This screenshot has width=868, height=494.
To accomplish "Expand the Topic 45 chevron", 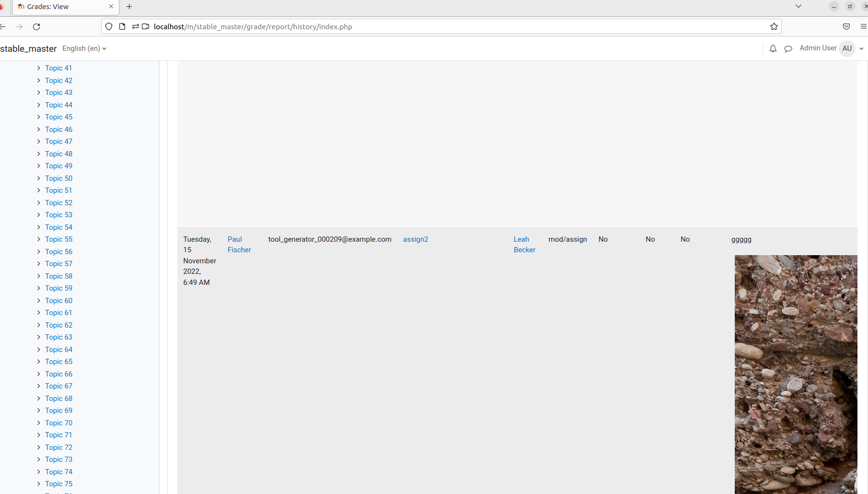I will 39,117.
